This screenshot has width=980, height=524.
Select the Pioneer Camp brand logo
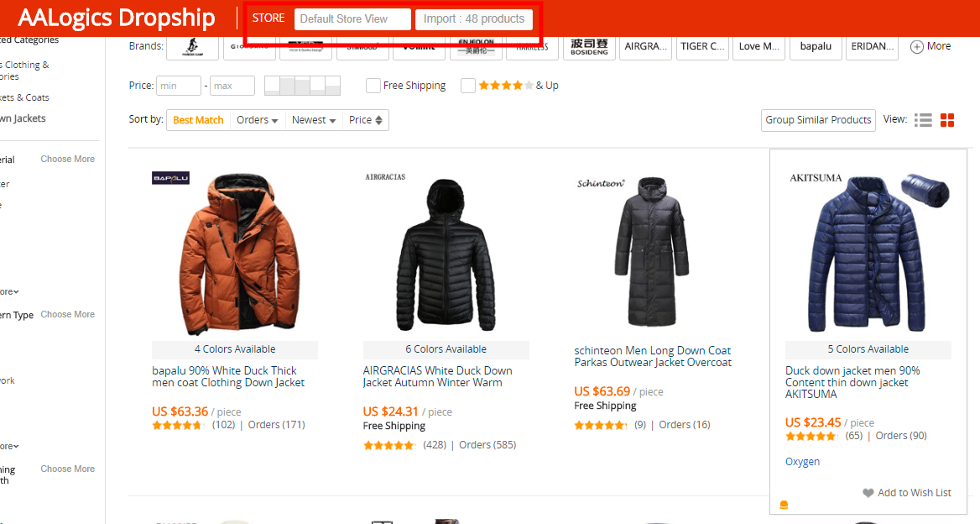(192, 48)
